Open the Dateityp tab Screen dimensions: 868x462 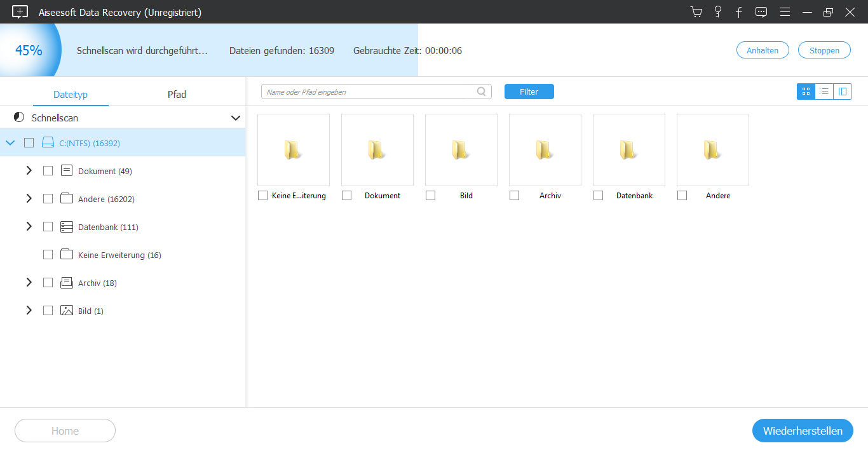tap(70, 93)
